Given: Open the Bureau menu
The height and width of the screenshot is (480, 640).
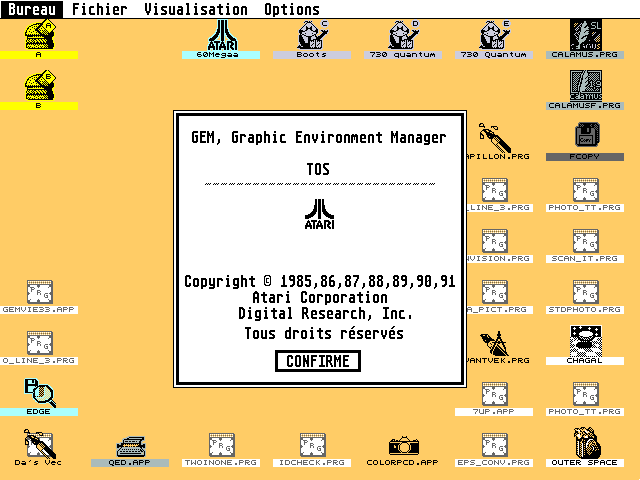Looking at the screenshot, I should (32, 9).
